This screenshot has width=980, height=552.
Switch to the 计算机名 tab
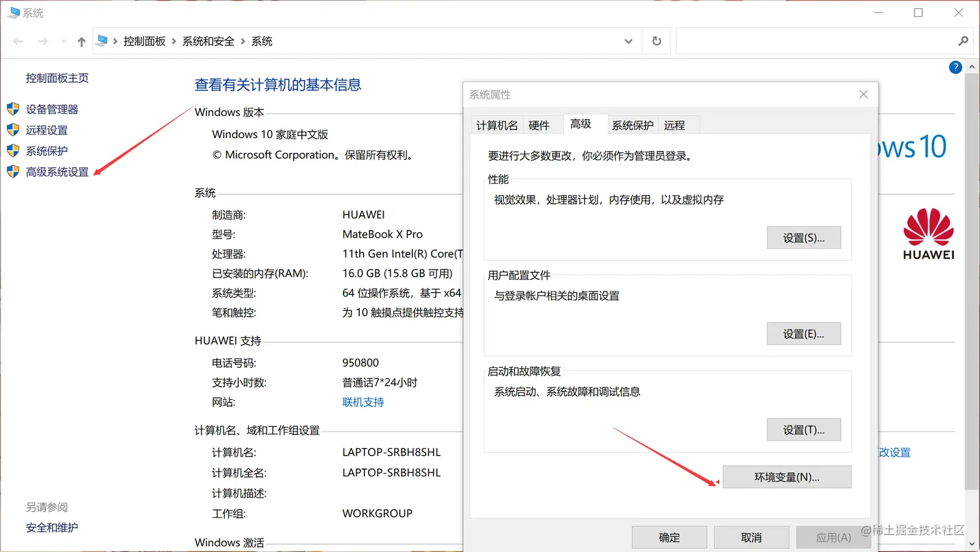click(497, 126)
